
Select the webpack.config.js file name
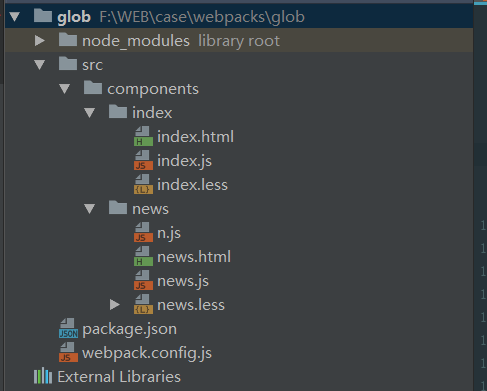147,353
